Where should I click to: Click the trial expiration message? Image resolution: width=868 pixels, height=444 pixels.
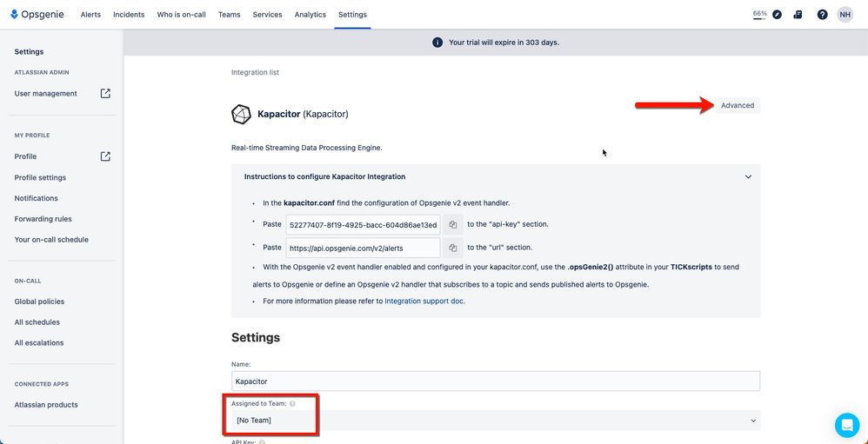504,43
